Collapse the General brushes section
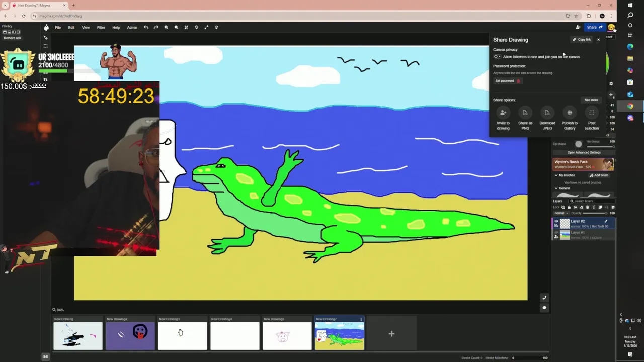This screenshot has height=362, width=644. pyautogui.click(x=556, y=188)
